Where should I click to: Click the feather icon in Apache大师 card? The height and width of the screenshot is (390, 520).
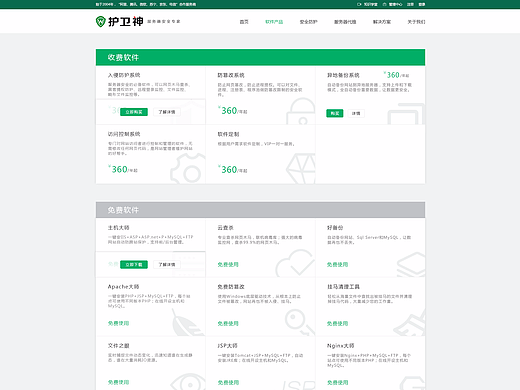coord(188,322)
